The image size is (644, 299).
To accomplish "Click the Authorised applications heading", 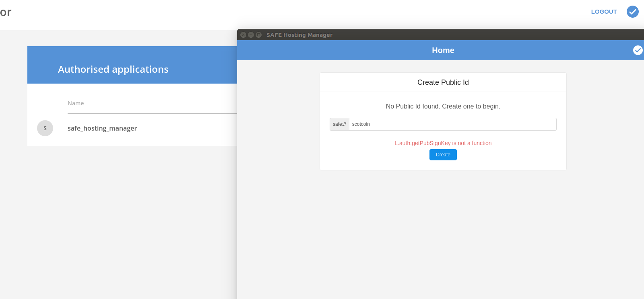I will [x=113, y=70].
